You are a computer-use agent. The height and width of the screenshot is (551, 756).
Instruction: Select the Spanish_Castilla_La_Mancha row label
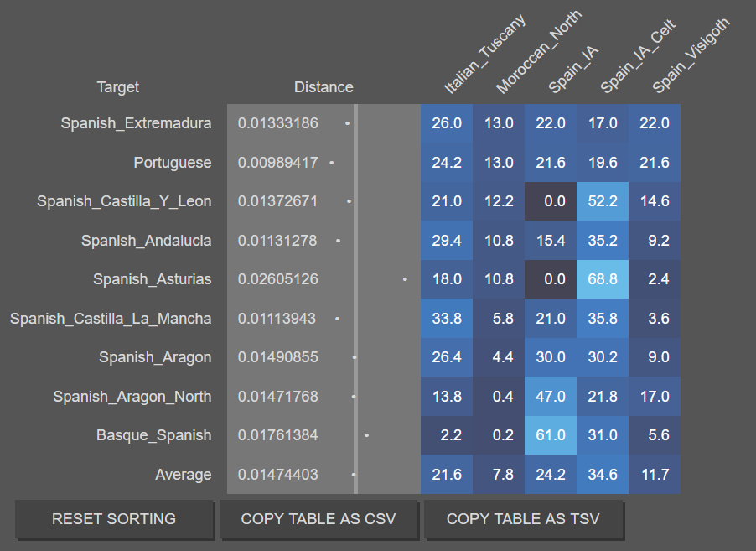[x=111, y=319]
